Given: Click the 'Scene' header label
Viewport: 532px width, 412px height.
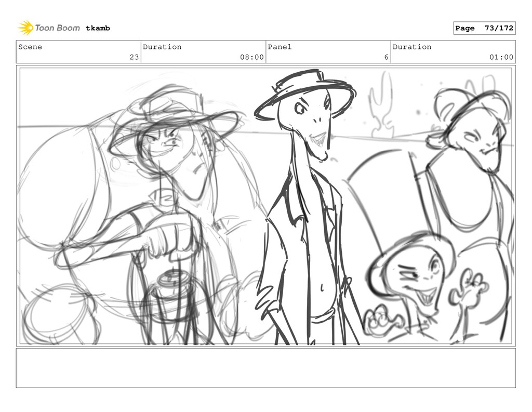Looking at the screenshot, I should [x=30, y=47].
